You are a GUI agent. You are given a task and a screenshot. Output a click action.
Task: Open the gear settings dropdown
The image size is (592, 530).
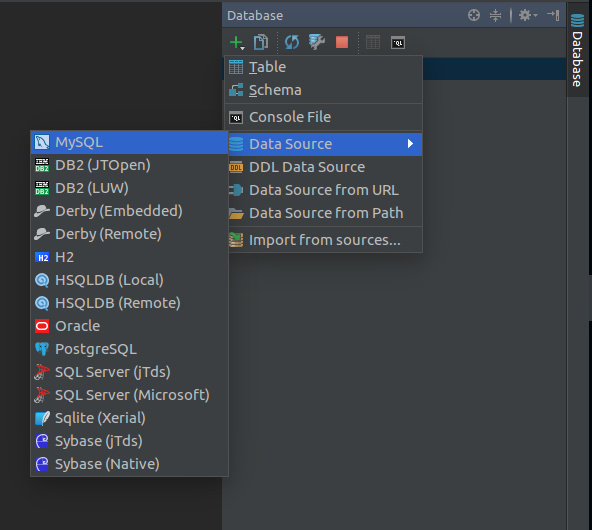click(x=527, y=15)
